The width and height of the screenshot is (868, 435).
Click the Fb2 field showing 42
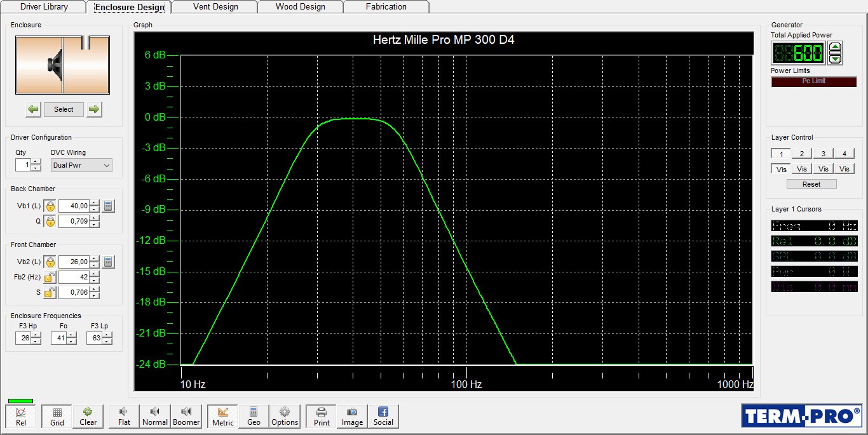[x=74, y=278]
